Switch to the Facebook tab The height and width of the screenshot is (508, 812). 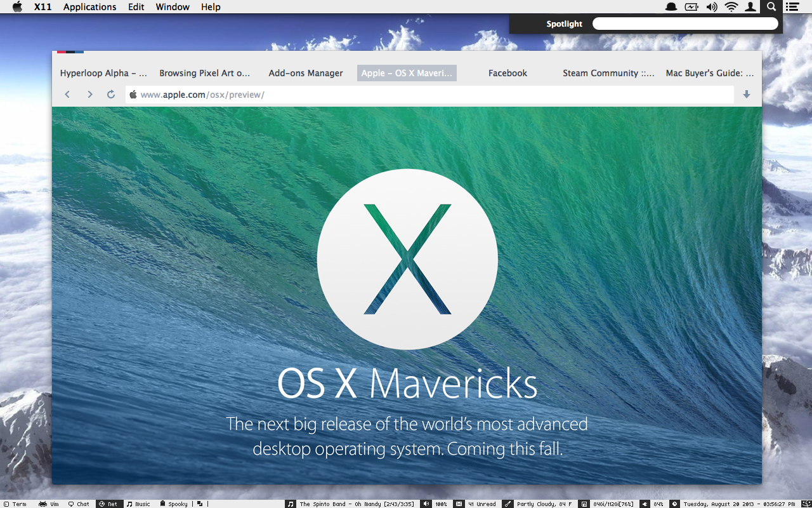tap(507, 73)
